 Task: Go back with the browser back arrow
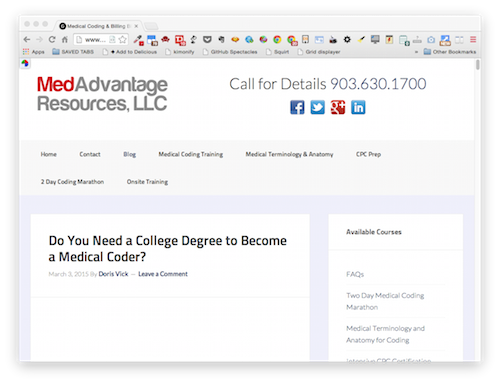tap(27, 40)
